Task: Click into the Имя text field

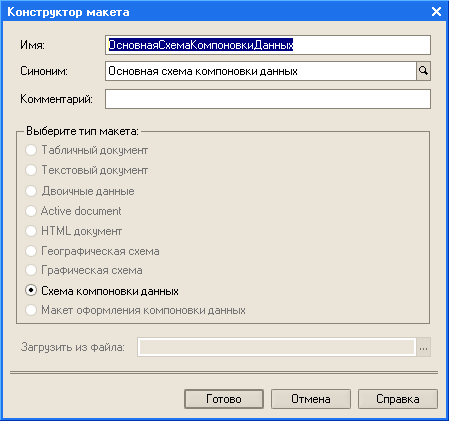Action: pyautogui.click(x=268, y=45)
